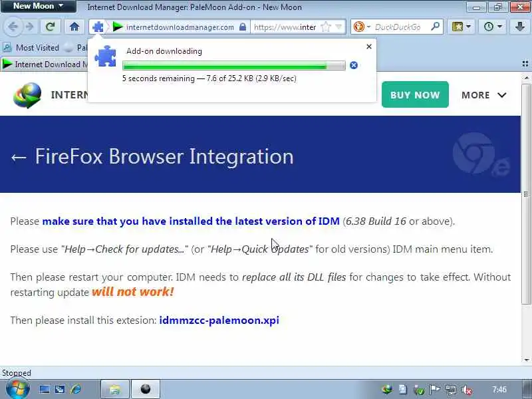Screen dimensions: 532x399
Task: Open the New Moon application menu
Action: pyautogui.click(x=38, y=6)
